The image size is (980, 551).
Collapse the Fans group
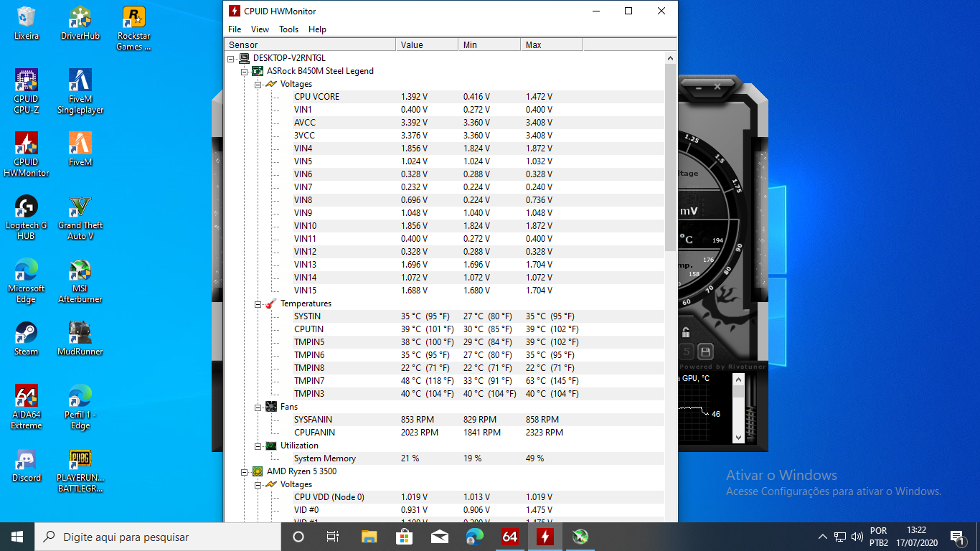tap(258, 407)
